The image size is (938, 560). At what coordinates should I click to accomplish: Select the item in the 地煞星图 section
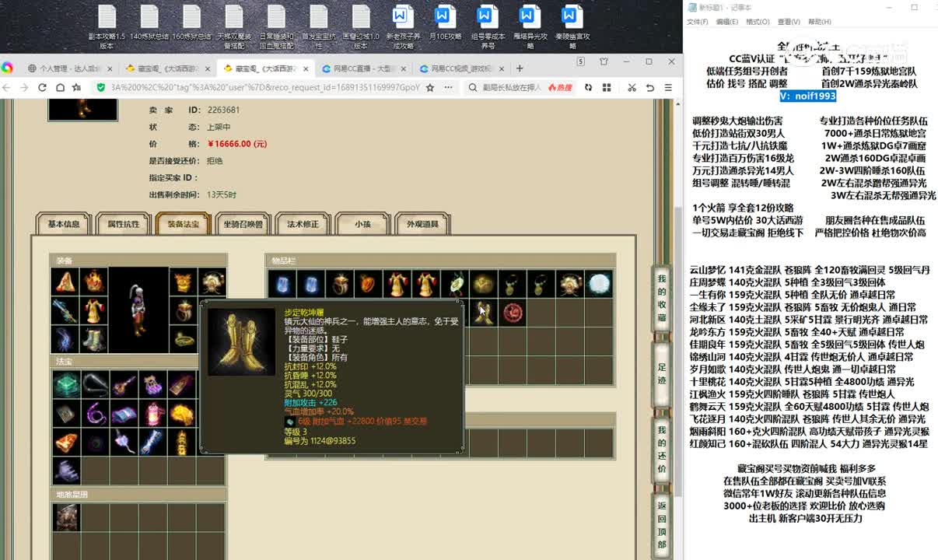pos(66,517)
